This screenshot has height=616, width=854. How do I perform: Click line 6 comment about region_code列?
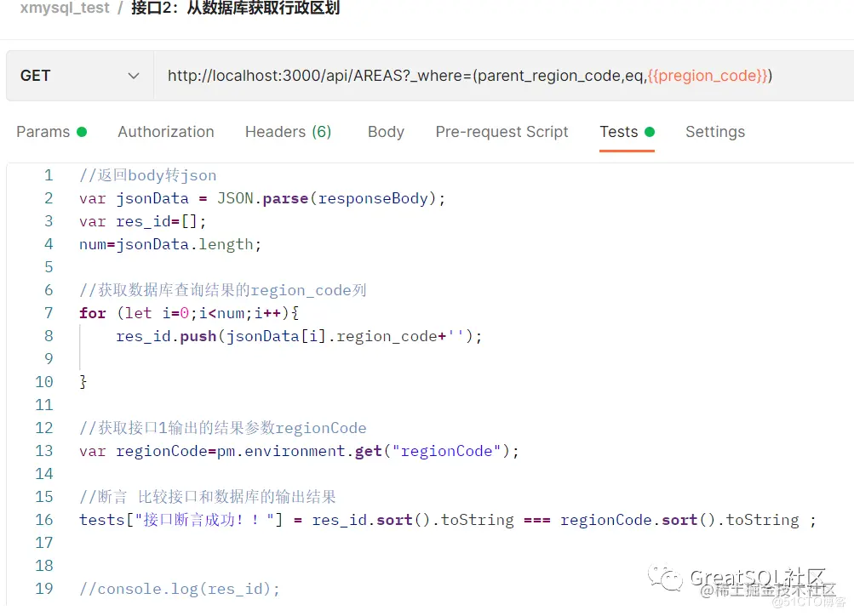click(223, 290)
